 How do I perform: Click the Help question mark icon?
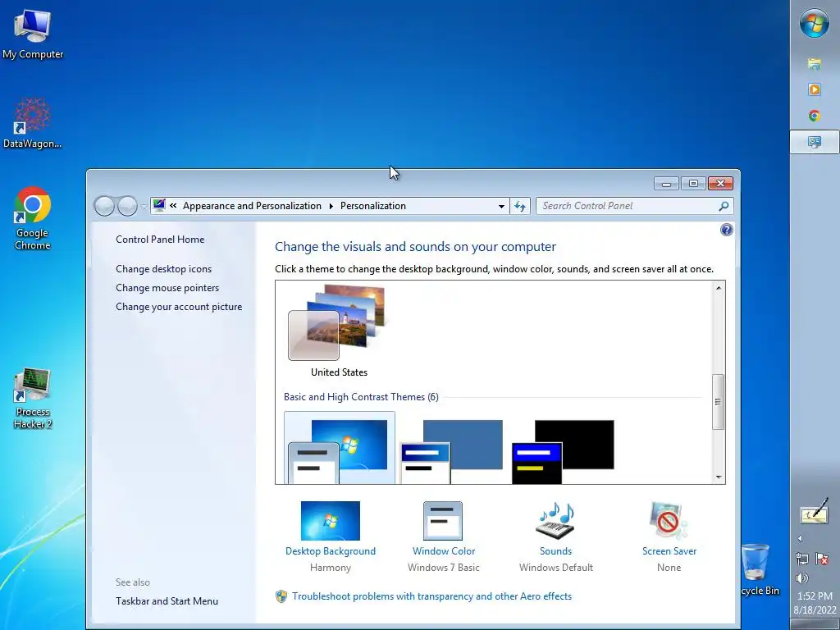(x=727, y=230)
